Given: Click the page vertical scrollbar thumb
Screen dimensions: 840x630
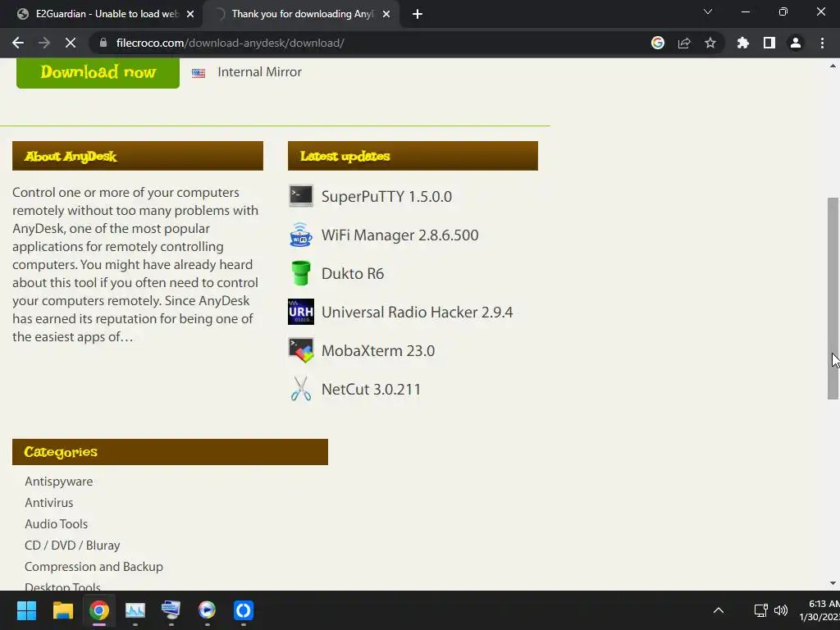Looking at the screenshot, I should point(833,299).
